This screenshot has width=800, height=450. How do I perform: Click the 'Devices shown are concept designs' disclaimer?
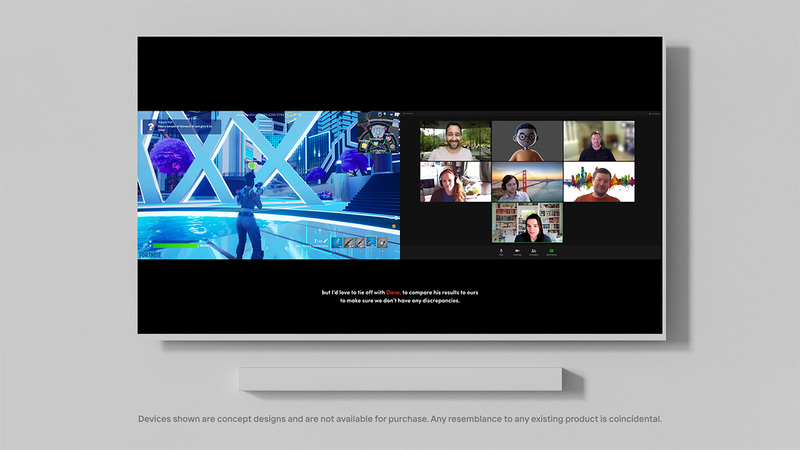(399, 419)
